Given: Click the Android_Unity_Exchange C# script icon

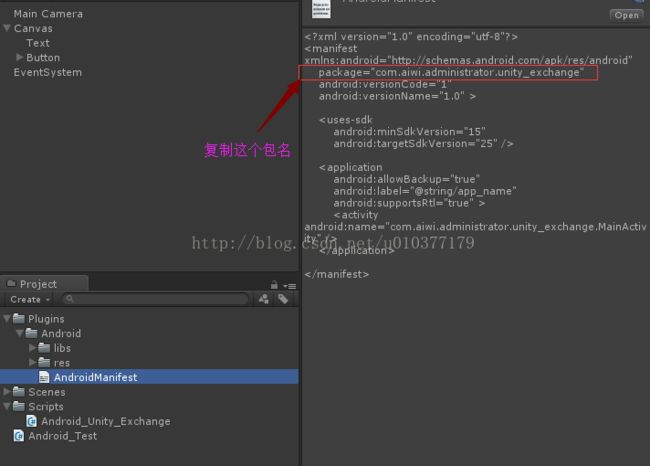Looking at the screenshot, I should click(31, 421).
